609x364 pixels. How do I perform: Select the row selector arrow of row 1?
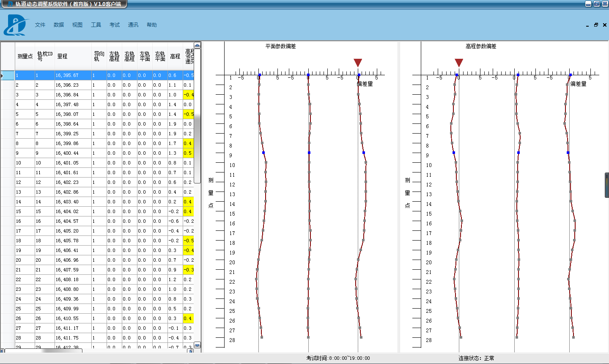pos(8,75)
